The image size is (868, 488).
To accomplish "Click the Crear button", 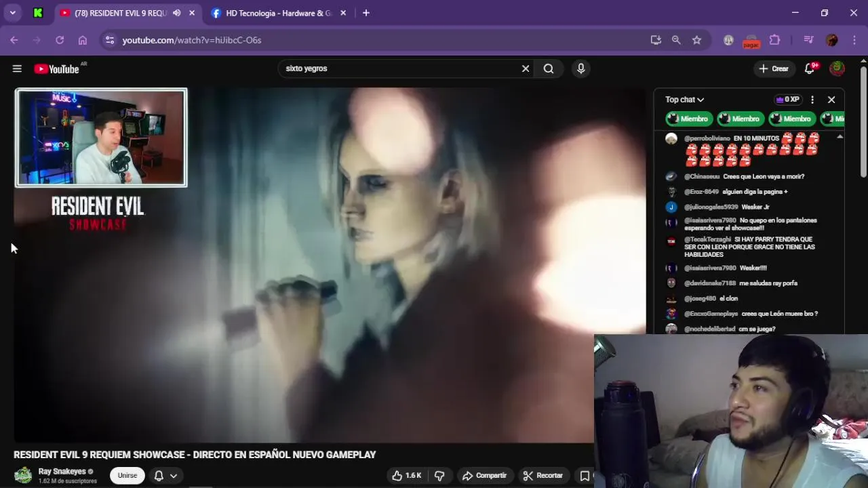I will click(x=774, y=68).
